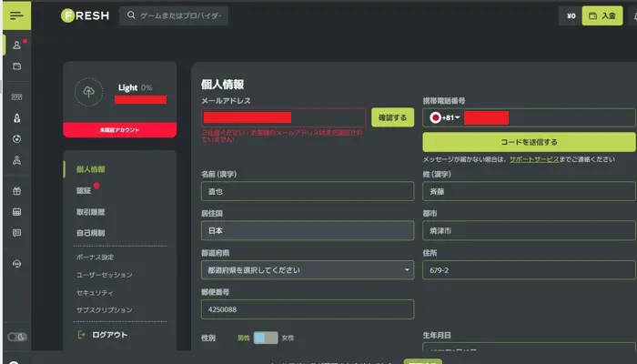The width and height of the screenshot is (637, 364).
Task: Click the 入金 deposit button
Action: (602, 15)
